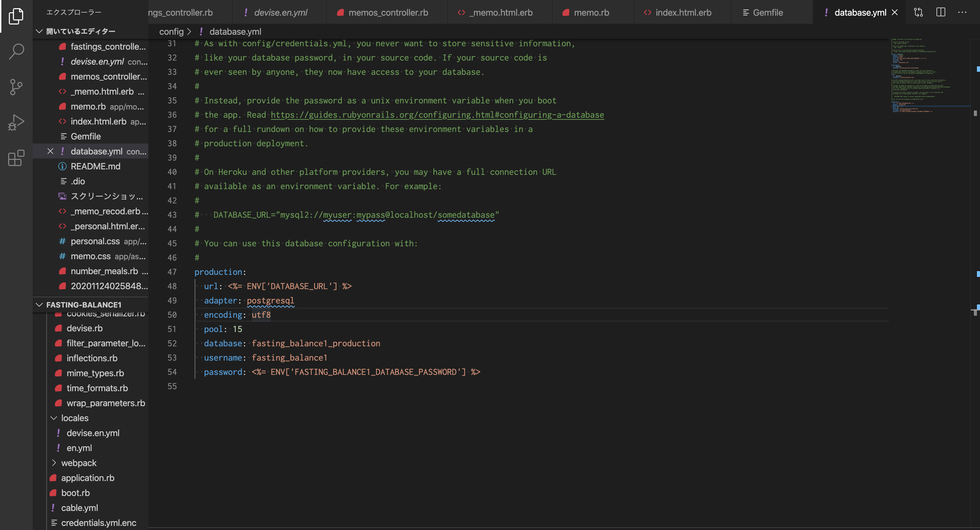Switch to the devise.en.yml tab
Image resolution: width=980 pixels, height=530 pixels.
tap(279, 13)
